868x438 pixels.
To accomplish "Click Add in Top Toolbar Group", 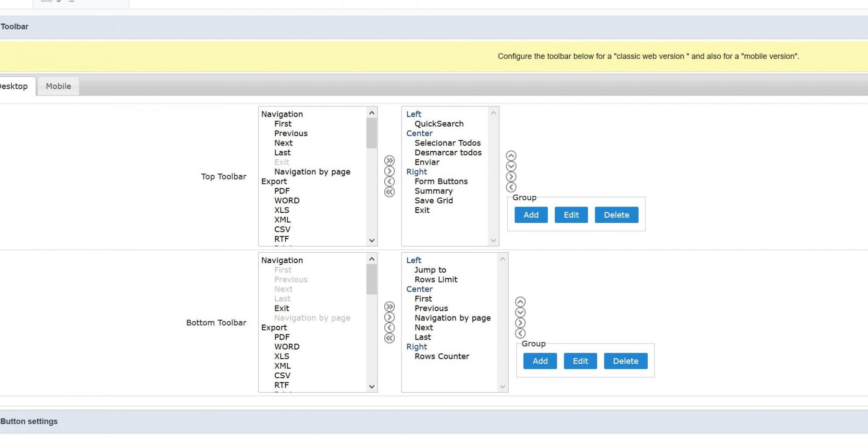I will point(531,215).
